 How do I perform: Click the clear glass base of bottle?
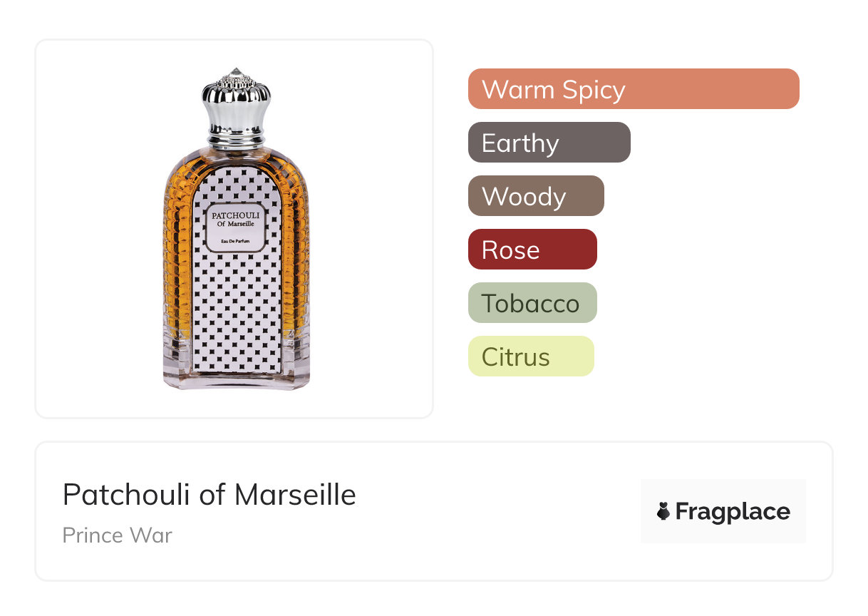click(236, 379)
